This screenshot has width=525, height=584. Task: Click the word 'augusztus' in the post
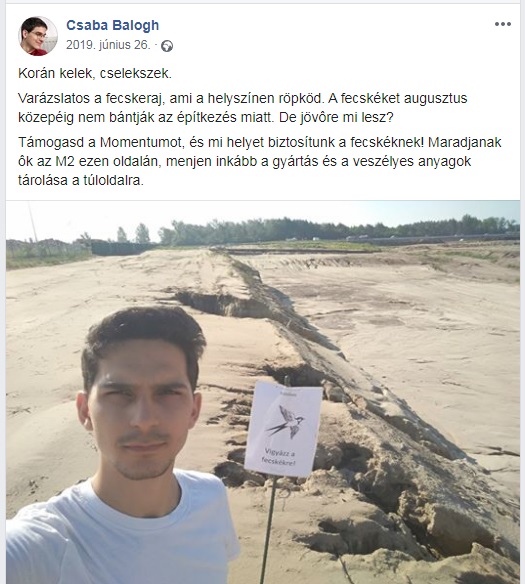(435, 99)
